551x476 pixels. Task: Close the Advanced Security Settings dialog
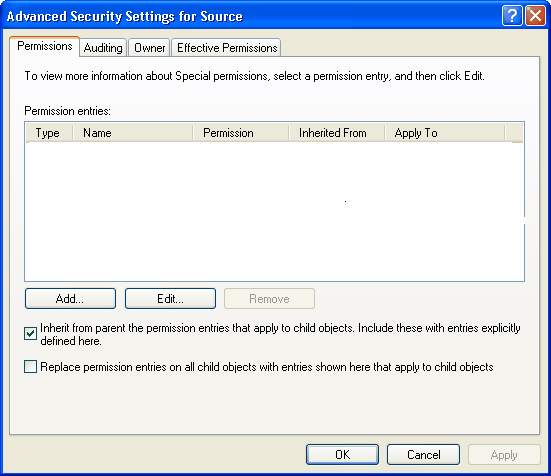point(535,16)
